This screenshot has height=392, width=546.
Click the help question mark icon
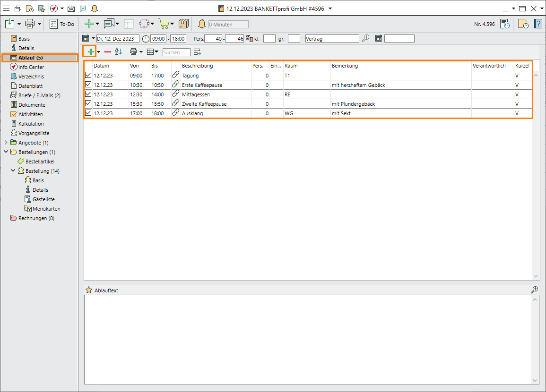coord(538,24)
